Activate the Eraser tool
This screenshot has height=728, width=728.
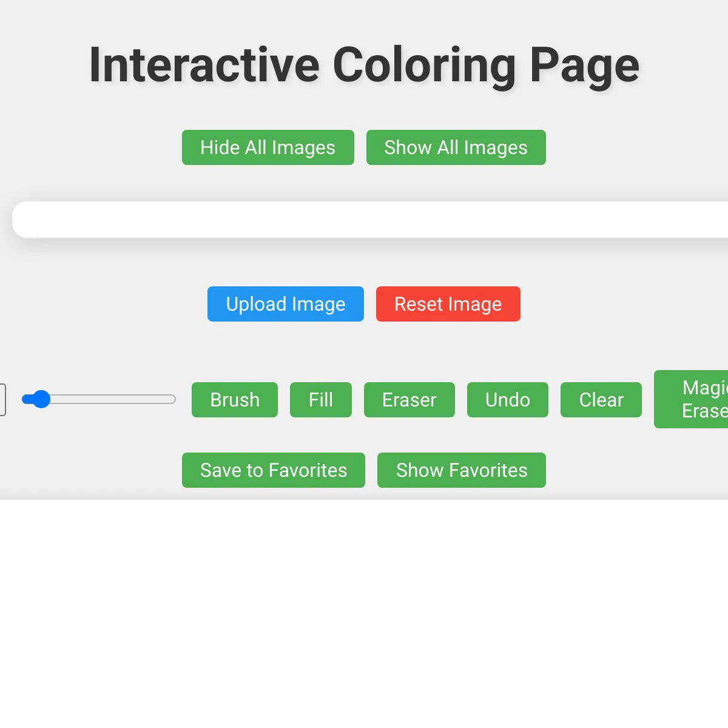tap(409, 400)
